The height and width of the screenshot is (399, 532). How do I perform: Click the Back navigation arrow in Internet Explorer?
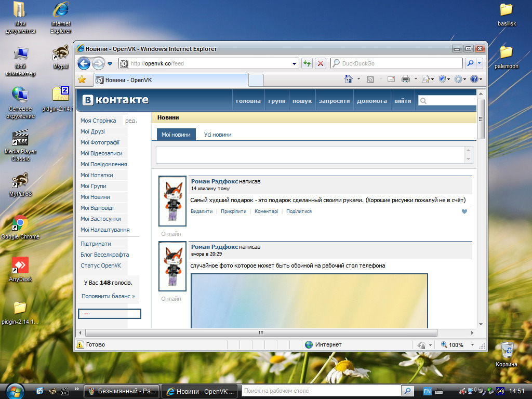(84, 63)
